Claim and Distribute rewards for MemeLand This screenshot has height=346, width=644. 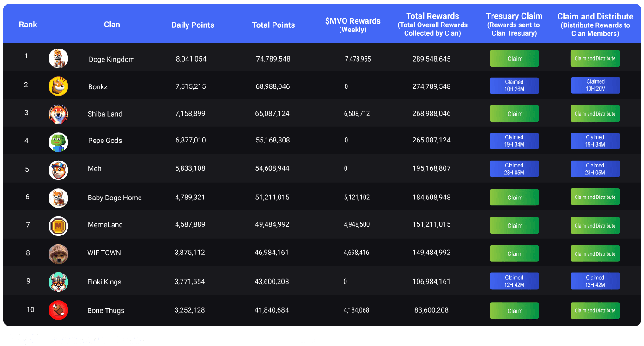click(595, 226)
